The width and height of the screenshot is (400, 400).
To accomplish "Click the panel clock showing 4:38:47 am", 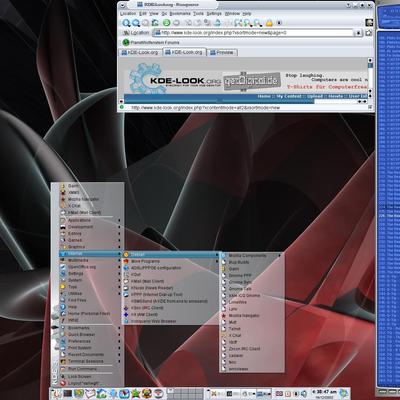I will point(323,393).
